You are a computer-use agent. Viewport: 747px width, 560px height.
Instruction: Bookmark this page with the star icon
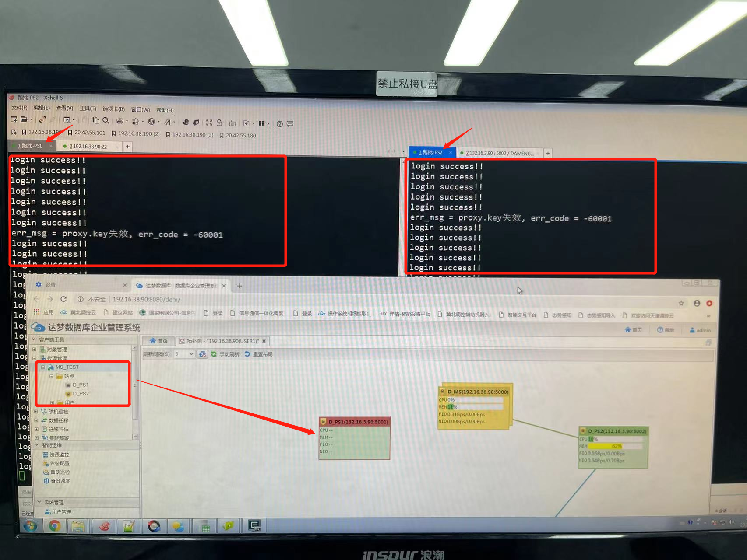[681, 303]
